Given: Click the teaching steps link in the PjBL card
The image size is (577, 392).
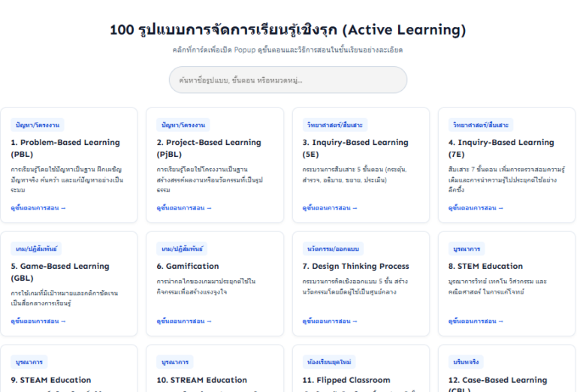Looking at the screenshot, I should pos(184,208).
